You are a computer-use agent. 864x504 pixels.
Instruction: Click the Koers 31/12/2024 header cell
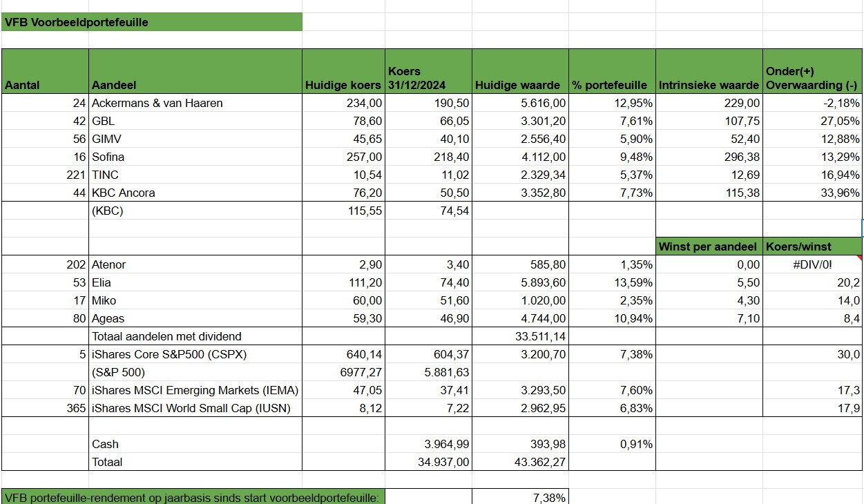(428, 71)
